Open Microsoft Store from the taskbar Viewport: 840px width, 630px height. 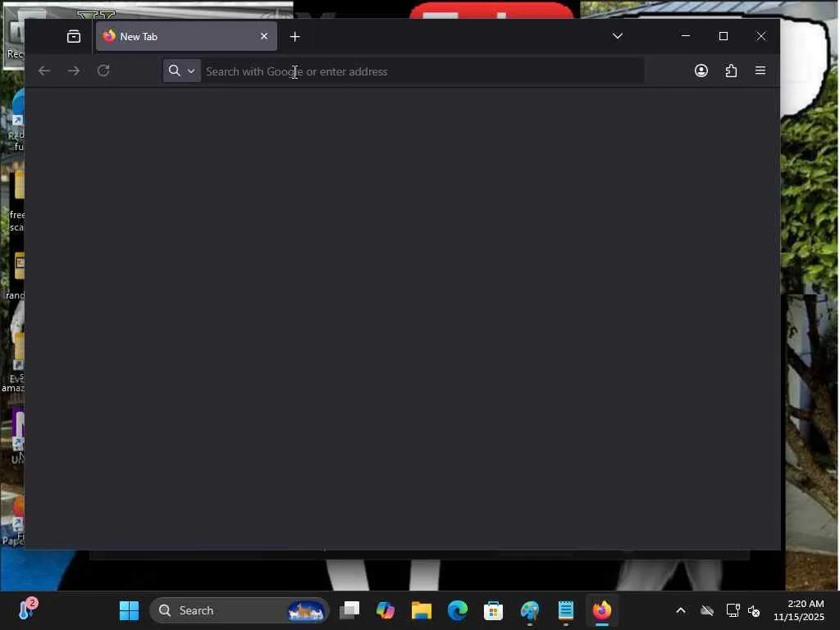[x=493, y=610]
